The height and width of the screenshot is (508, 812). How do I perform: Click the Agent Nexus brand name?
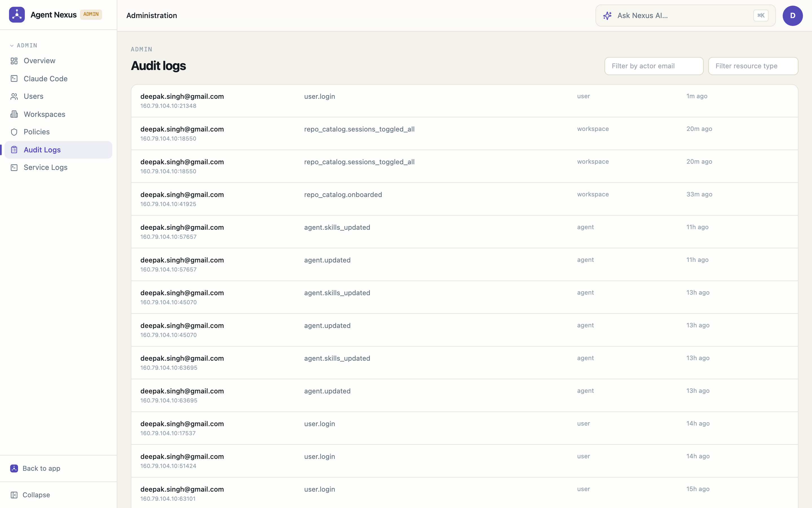(x=53, y=15)
